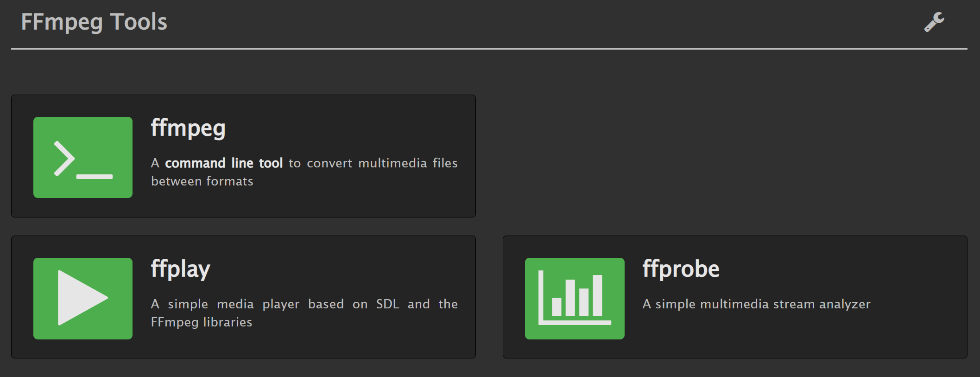Click the command line tool bold text
The image size is (980, 377).
point(225,163)
